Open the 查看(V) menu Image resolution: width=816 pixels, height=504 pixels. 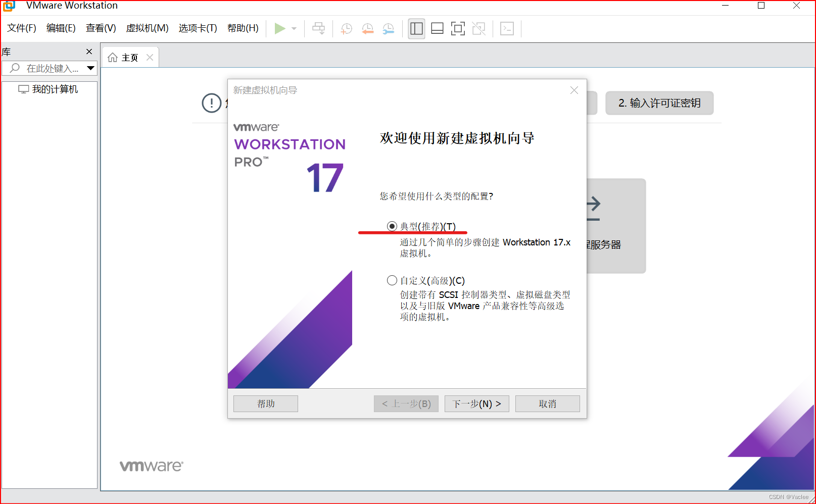[x=101, y=28]
